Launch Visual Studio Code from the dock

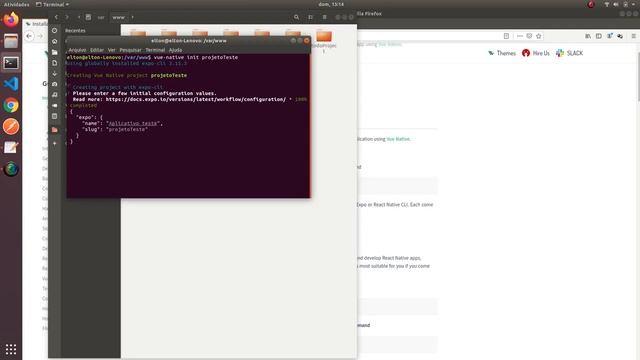11,84
